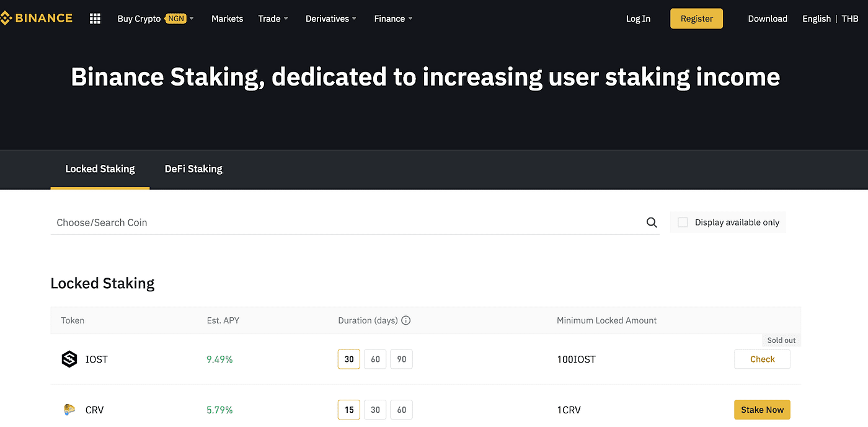Open the Markets page
Image resolution: width=868 pixels, height=427 pixels.
[227, 19]
